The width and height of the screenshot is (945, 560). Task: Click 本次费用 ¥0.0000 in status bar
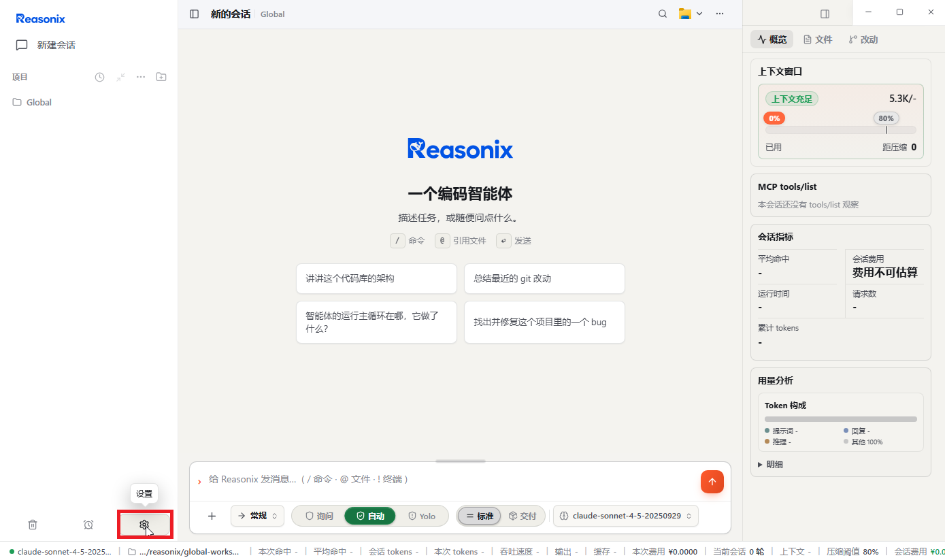(665, 552)
